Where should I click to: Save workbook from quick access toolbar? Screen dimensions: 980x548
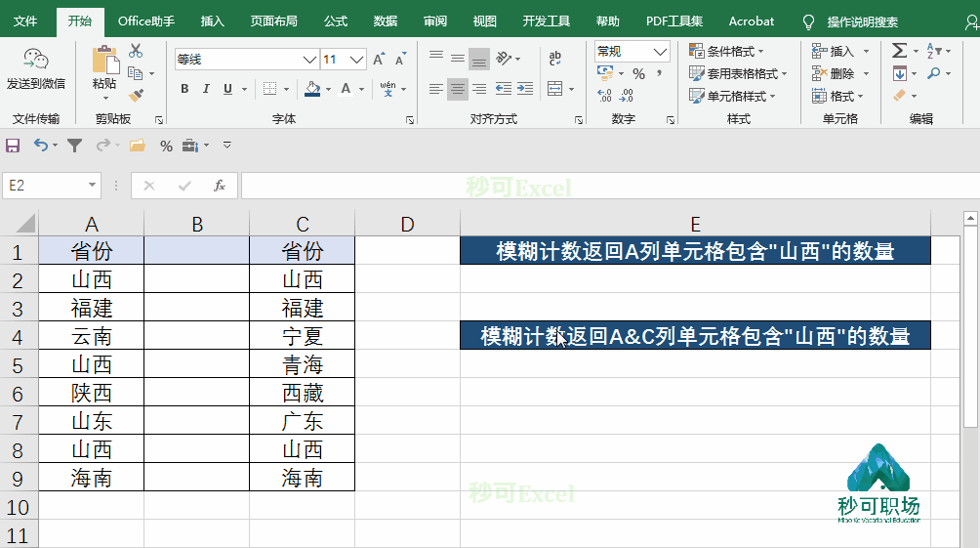(x=13, y=146)
